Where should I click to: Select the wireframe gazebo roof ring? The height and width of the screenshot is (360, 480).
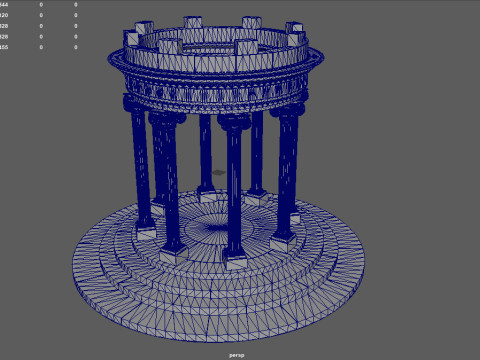216,64
